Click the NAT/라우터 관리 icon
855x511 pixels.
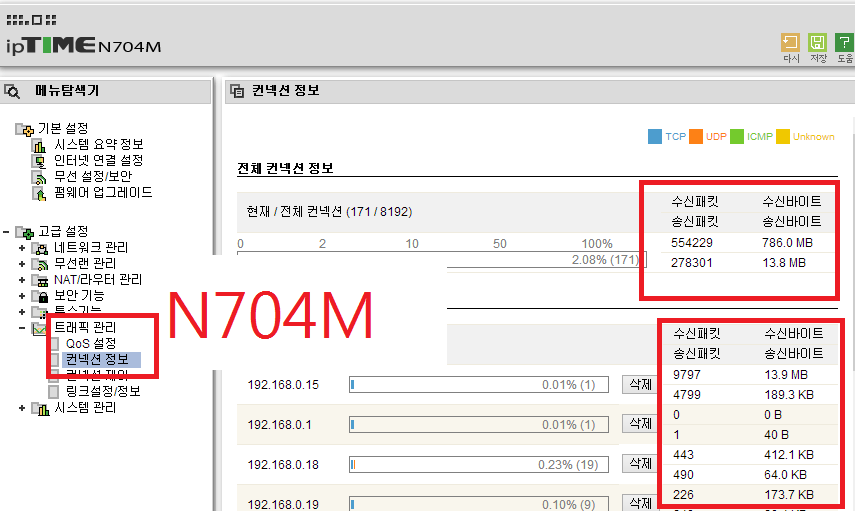[40, 281]
